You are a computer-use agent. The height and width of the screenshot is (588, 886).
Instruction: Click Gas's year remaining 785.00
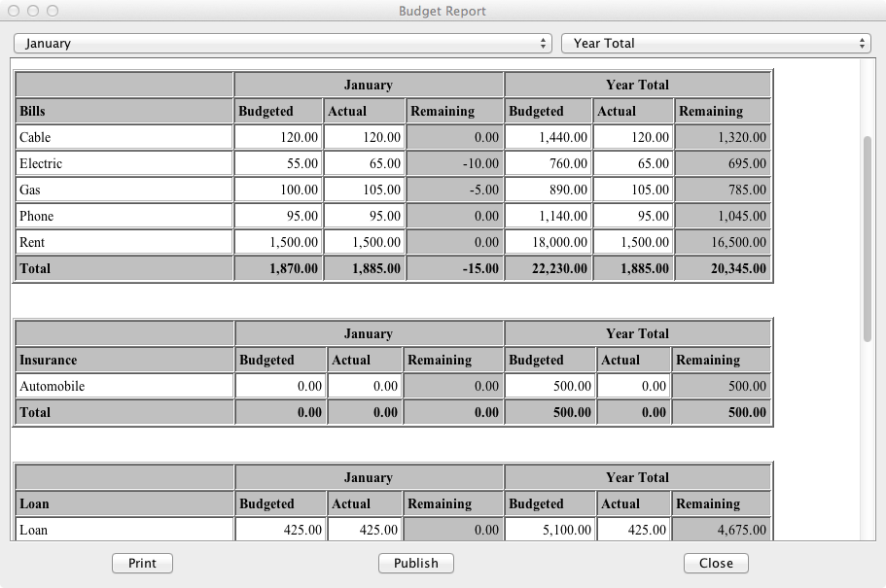(723, 190)
